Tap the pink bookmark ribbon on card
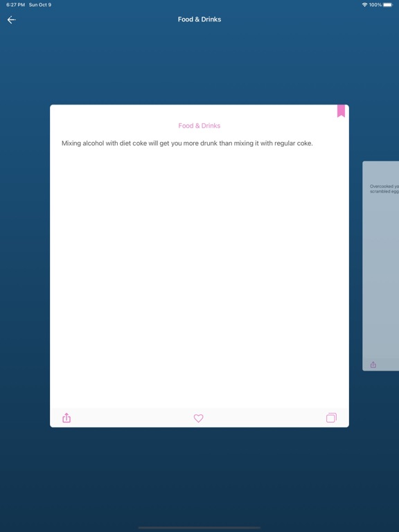 (341, 111)
